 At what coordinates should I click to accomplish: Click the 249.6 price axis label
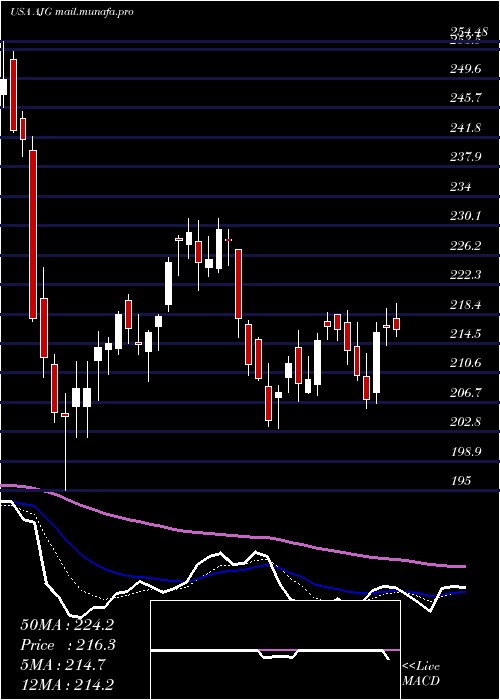click(467, 69)
